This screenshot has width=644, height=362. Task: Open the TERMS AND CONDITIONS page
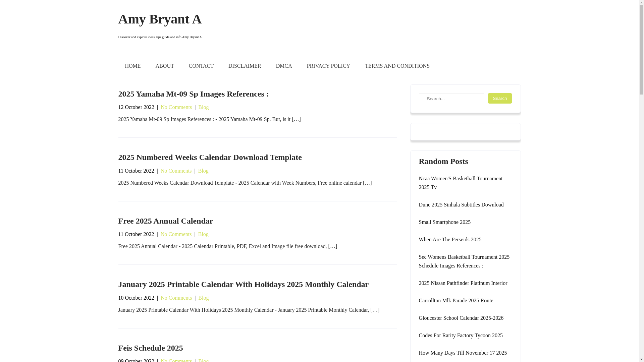[397, 66]
